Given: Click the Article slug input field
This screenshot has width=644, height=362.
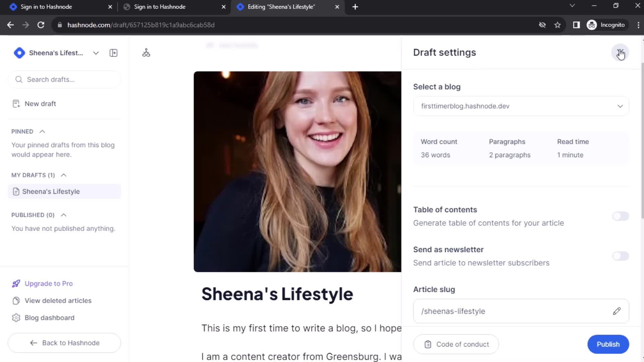Looking at the screenshot, I should click(x=521, y=311).
